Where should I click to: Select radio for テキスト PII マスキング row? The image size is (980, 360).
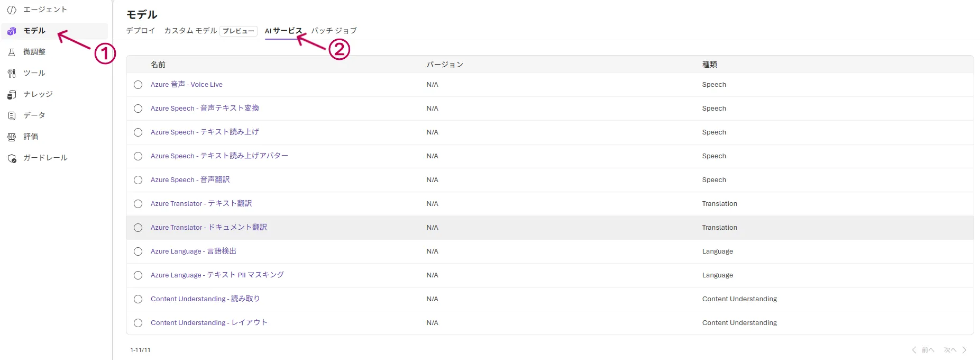[138, 275]
